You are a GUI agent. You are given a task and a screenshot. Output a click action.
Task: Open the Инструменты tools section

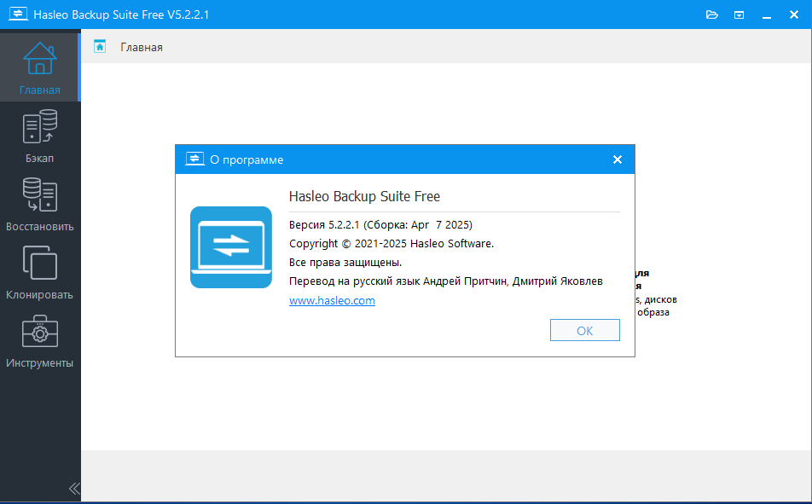[40, 340]
